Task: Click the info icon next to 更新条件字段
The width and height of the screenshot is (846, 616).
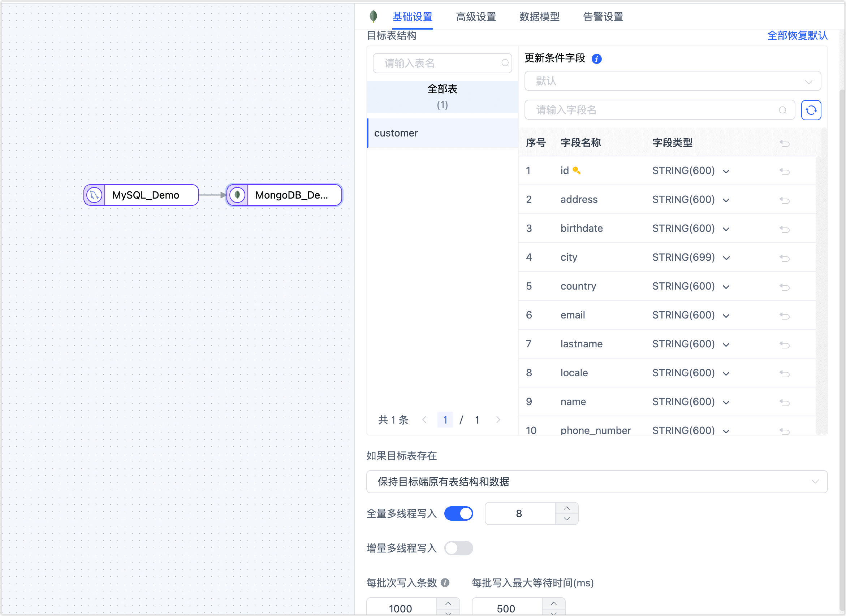Action: click(597, 59)
